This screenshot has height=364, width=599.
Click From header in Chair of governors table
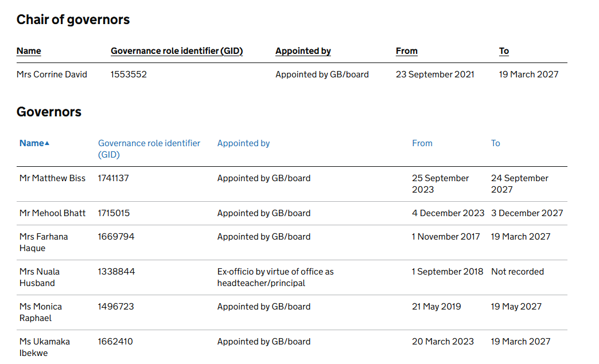406,51
